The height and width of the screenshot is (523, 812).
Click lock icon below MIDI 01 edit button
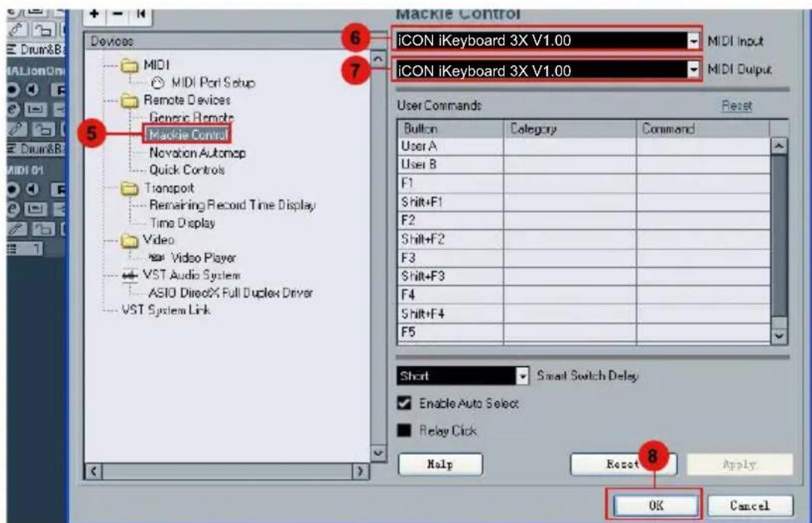pyautogui.click(x=43, y=228)
